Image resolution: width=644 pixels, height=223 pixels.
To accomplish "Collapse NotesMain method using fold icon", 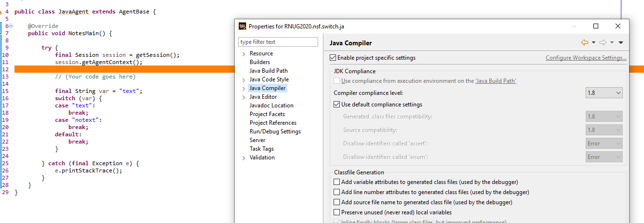I will [x=11, y=26].
